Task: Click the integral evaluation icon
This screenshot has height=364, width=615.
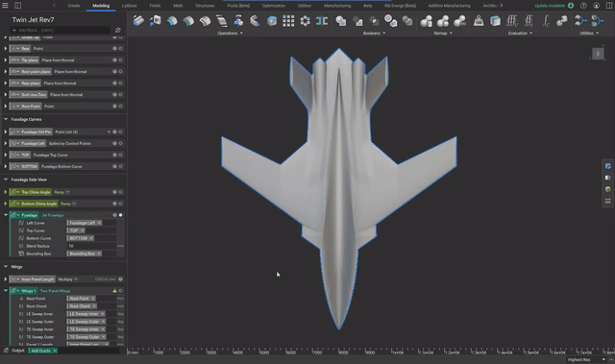Action: pyautogui.click(x=546, y=21)
